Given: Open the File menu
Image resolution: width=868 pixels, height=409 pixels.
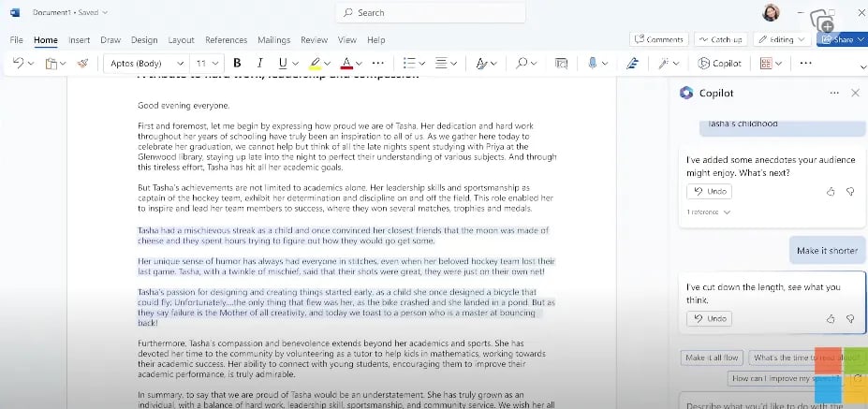Looking at the screenshot, I should [x=17, y=40].
